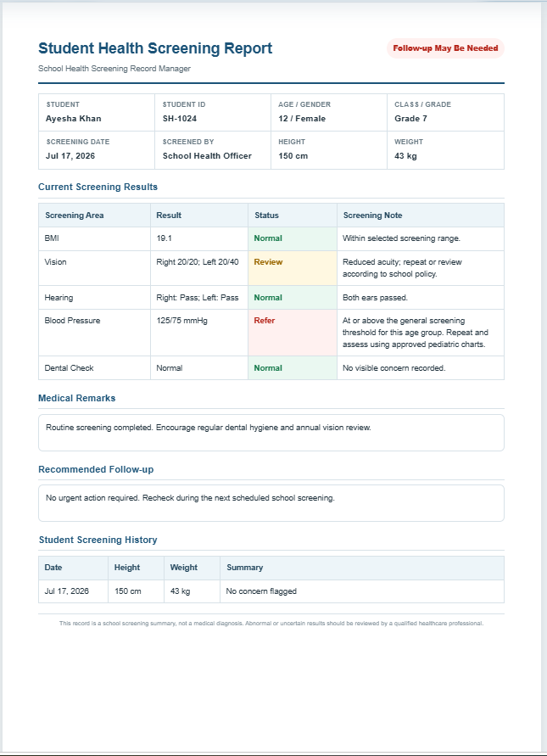Click the 'Follow-up May Be Needed' badge
The height and width of the screenshot is (756, 547).
coord(445,48)
